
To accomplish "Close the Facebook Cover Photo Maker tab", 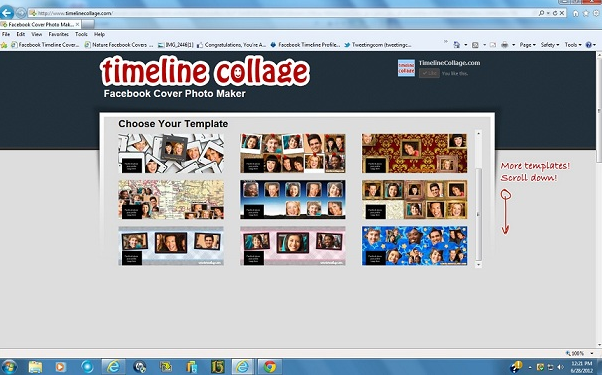I will point(77,24).
